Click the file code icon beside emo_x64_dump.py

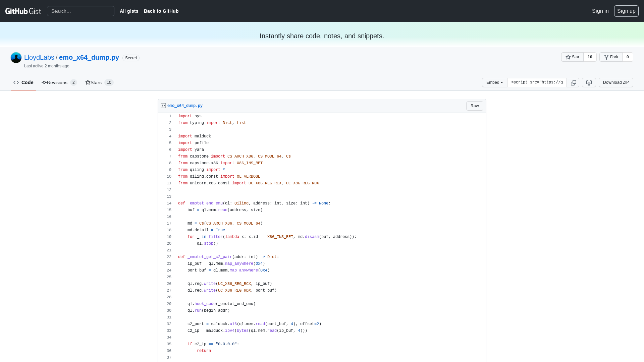(x=163, y=106)
